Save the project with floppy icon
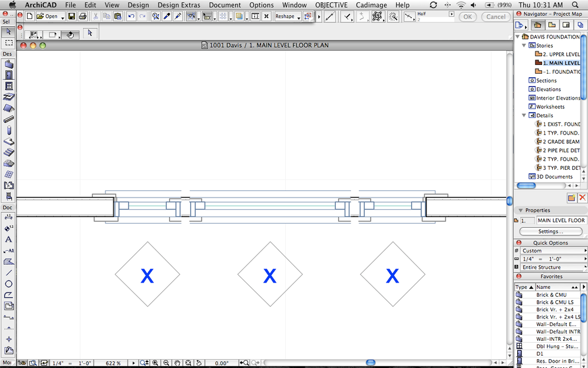The image size is (588, 368). [71, 16]
